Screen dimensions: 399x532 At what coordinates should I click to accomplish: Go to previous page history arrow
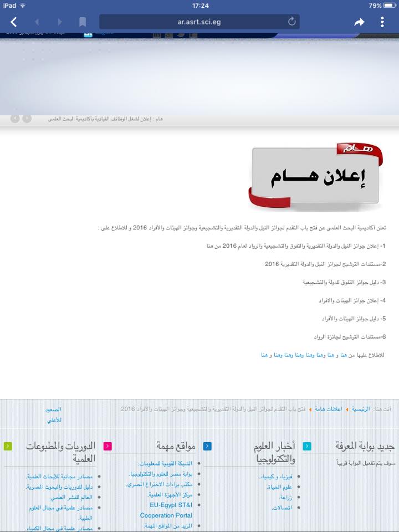(x=37, y=22)
